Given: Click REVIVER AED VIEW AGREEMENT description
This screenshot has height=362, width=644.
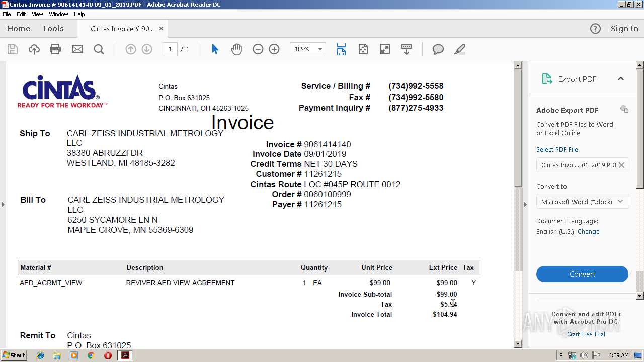Looking at the screenshot, I should coord(180,283).
